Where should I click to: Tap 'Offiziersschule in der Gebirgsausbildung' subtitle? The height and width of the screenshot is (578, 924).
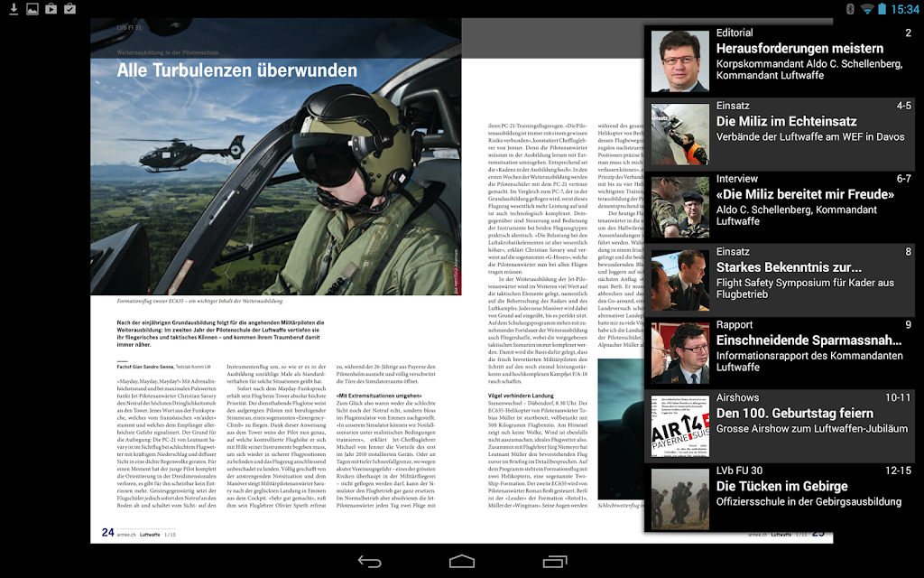[x=808, y=502]
